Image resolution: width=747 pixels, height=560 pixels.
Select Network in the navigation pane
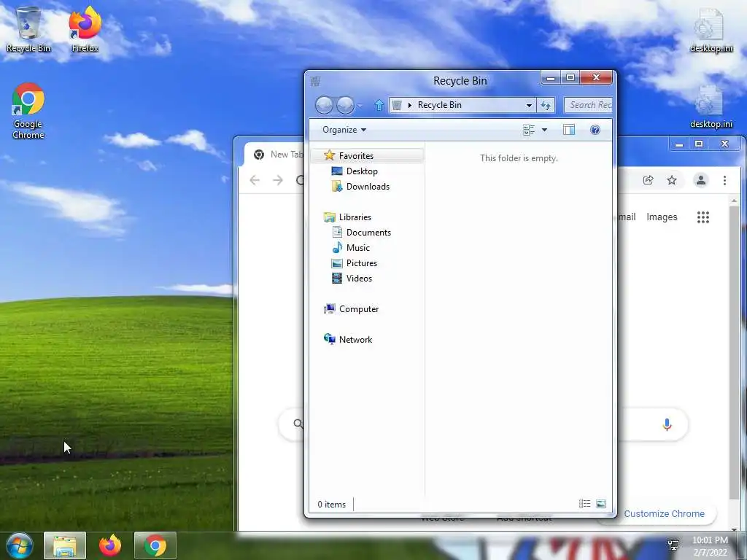point(355,340)
